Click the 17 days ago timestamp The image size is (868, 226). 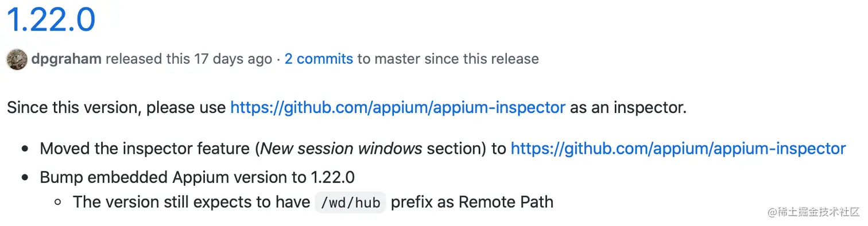(233, 59)
